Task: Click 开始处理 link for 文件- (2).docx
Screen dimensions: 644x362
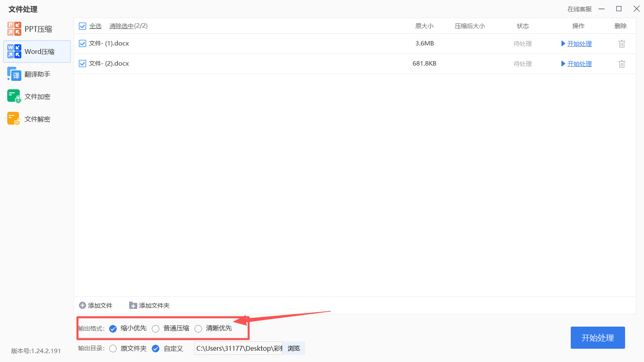Action: coord(580,64)
